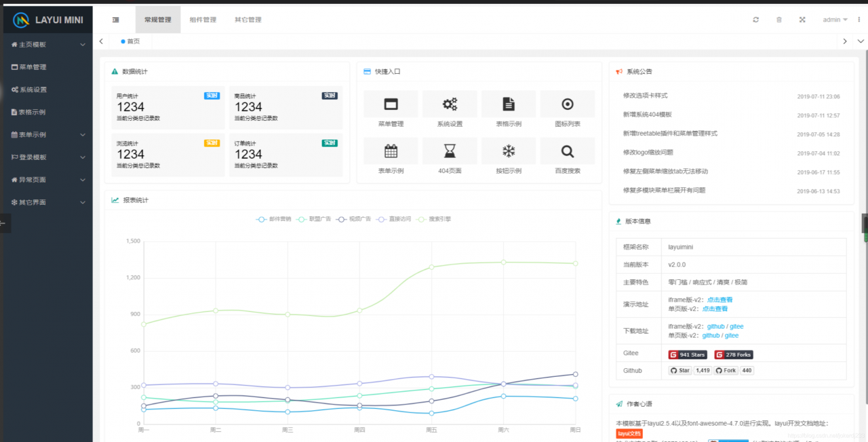The height and width of the screenshot is (442, 868).
Task: Toggle fullscreen expand icon in top bar
Action: point(802,20)
